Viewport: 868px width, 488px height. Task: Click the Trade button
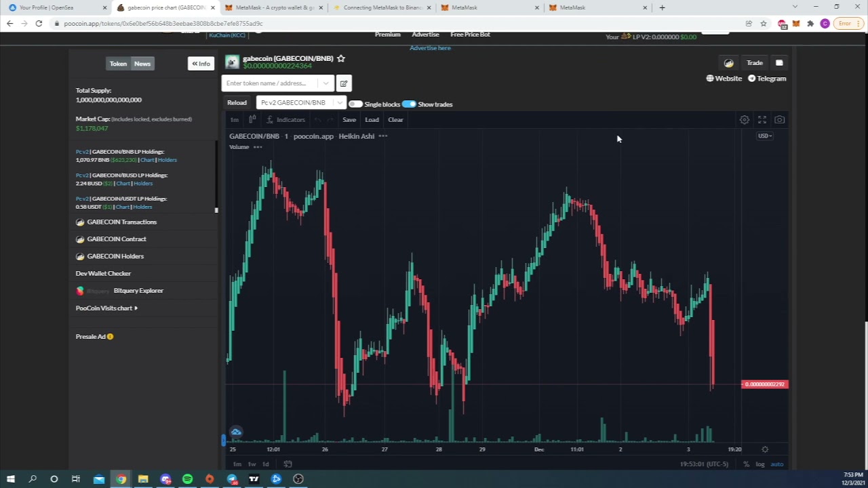coord(755,63)
